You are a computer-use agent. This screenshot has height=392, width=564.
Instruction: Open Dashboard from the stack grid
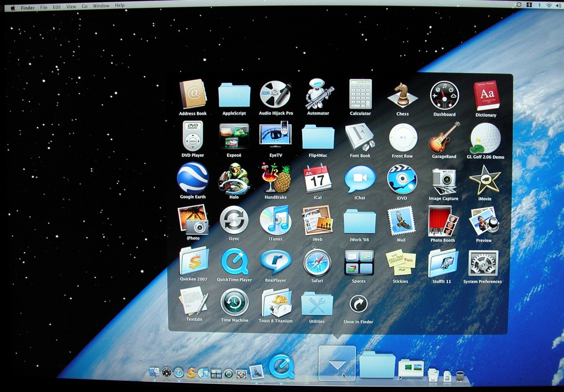tap(444, 95)
